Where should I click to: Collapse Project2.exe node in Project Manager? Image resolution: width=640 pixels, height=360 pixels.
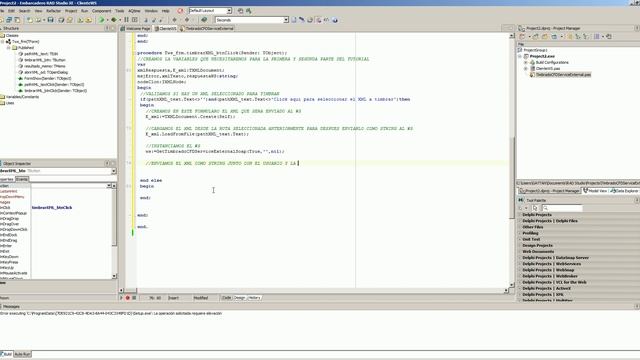[520, 56]
